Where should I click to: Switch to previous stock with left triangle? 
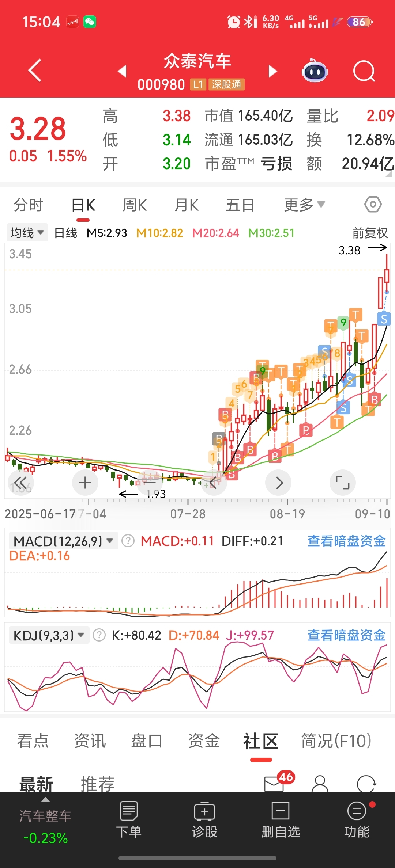coord(122,71)
